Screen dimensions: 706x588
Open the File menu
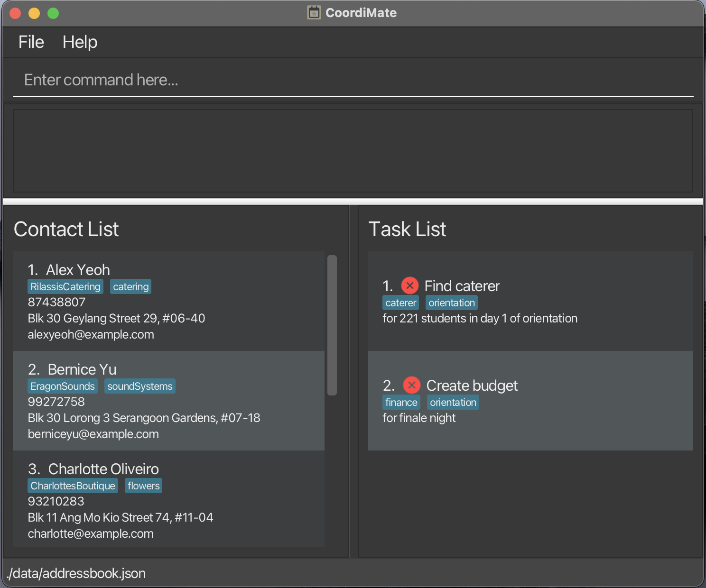[31, 42]
